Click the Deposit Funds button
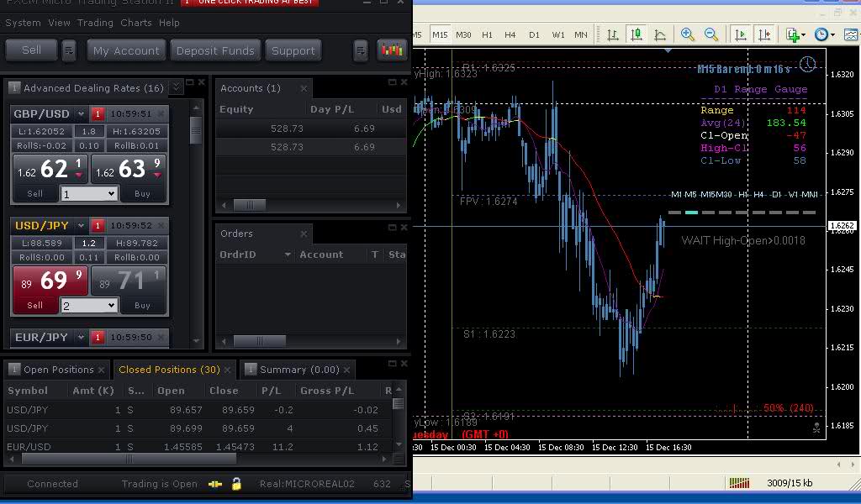 tap(215, 50)
